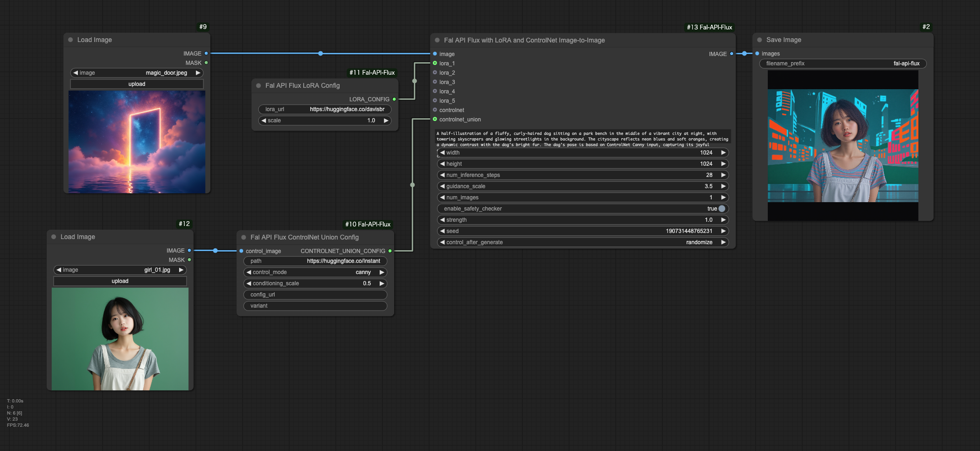The height and width of the screenshot is (451, 980).
Task: Open the control_after_generate randomize dropdown
Action: click(700, 242)
